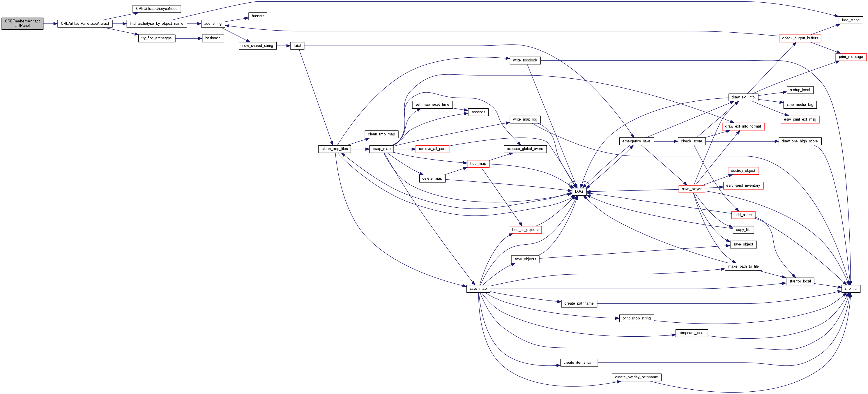The width and height of the screenshot is (868, 394).
Task: Open the swap_map function node
Action: click(381, 149)
